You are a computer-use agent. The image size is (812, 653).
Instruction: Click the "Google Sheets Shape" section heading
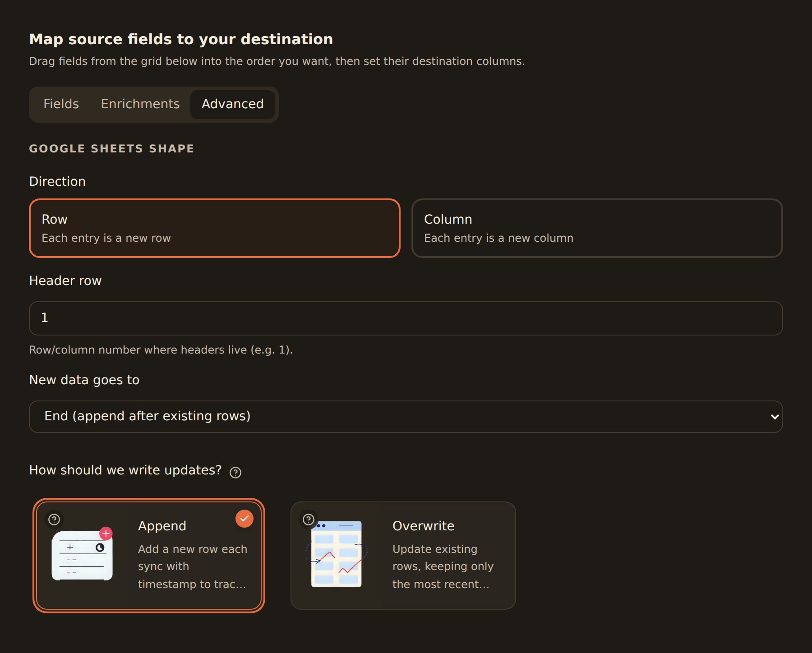pyautogui.click(x=111, y=148)
